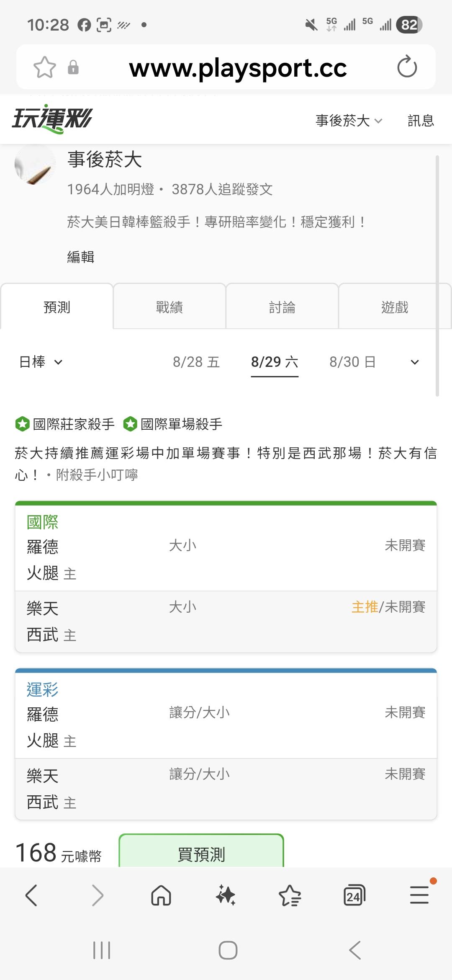The height and width of the screenshot is (980, 452).
Task: Tap the page's vertical scrollbar
Action: pos(437,276)
